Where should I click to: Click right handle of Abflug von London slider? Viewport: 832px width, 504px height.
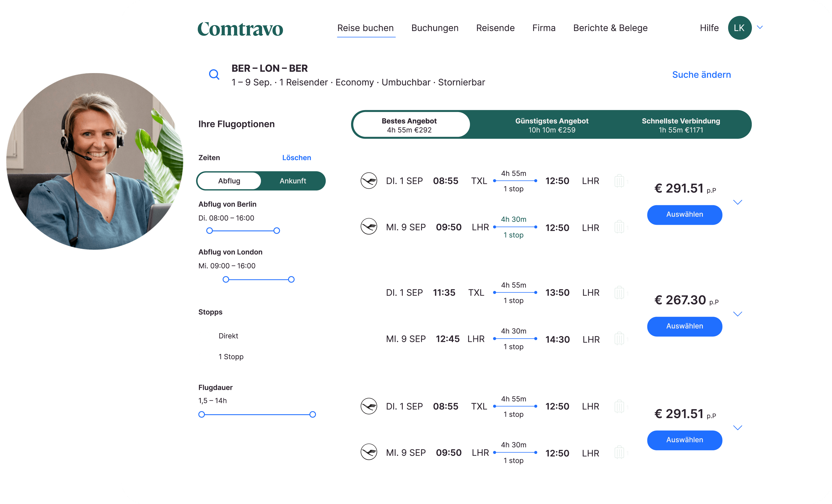(291, 279)
